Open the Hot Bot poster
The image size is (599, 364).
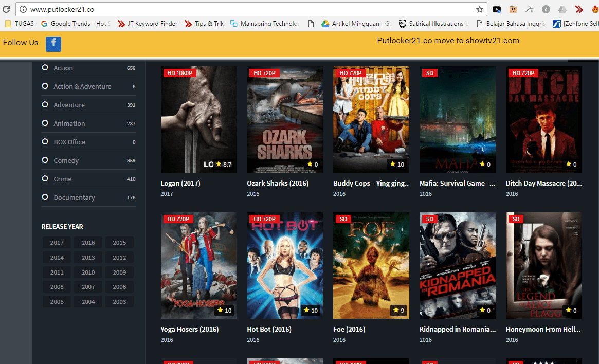tap(285, 265)
